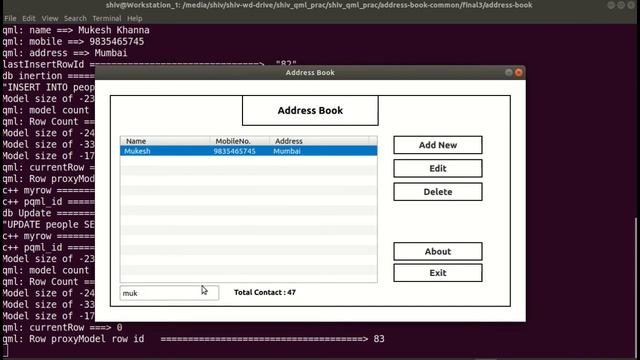Click terminal line 'qml: mobile ==> 9835465745'
This screenshot has height=360, width=640.
[73, 42]
